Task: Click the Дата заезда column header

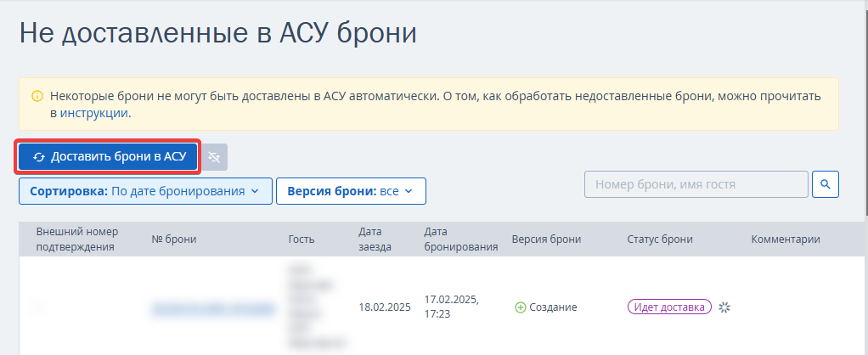Action: pyautogui.click(x=375, y=239)
